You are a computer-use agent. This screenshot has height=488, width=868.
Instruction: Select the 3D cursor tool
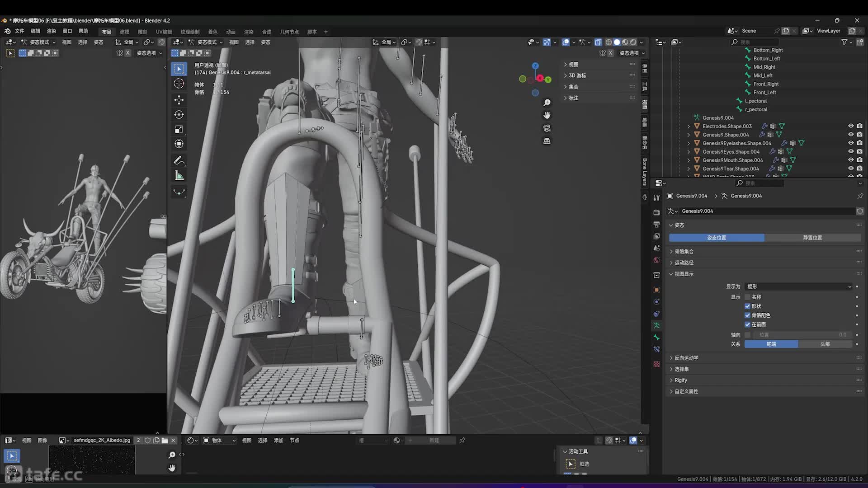179,84
